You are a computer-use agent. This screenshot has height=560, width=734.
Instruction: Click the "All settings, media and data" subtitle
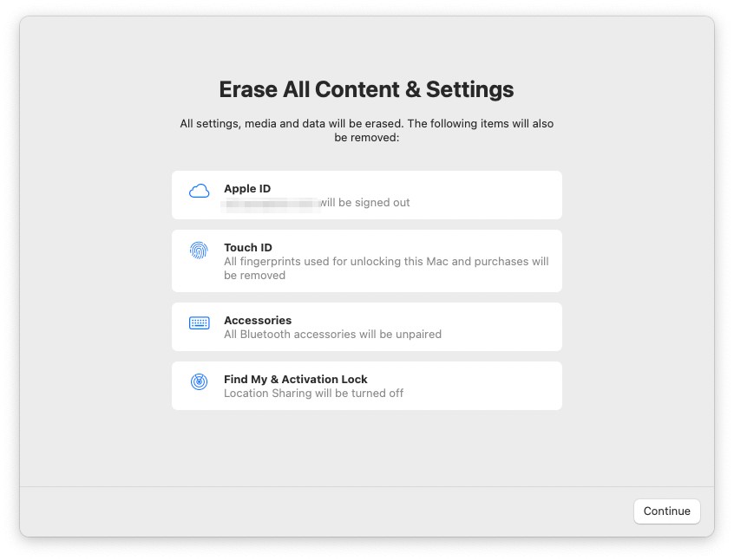tap(366, 130)
